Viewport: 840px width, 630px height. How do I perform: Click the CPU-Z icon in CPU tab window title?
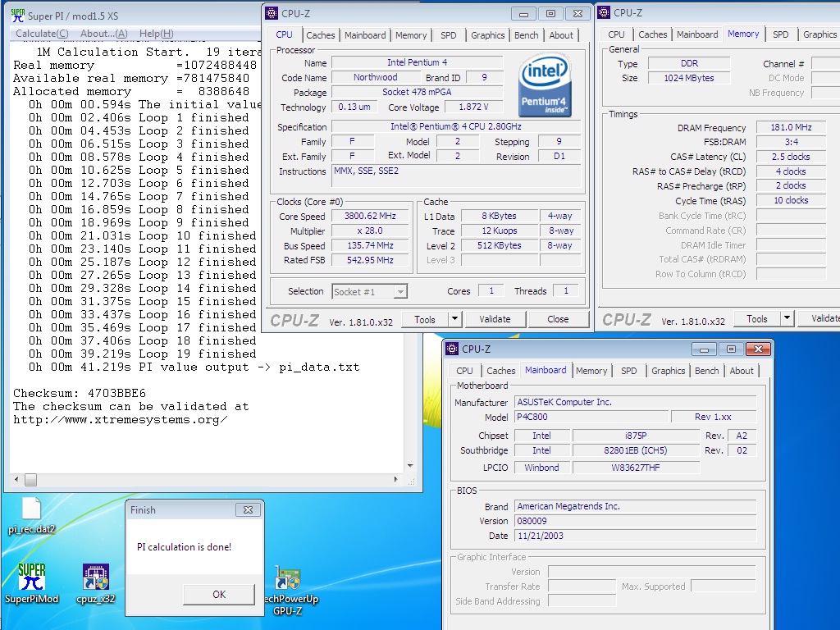pos(272,13)
